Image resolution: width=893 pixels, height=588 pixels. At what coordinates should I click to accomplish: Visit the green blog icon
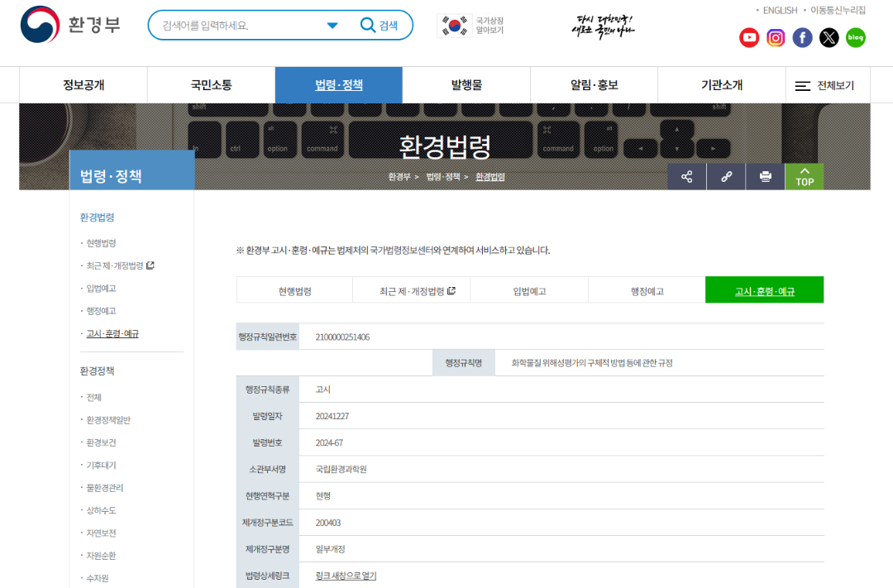point(855,37)
